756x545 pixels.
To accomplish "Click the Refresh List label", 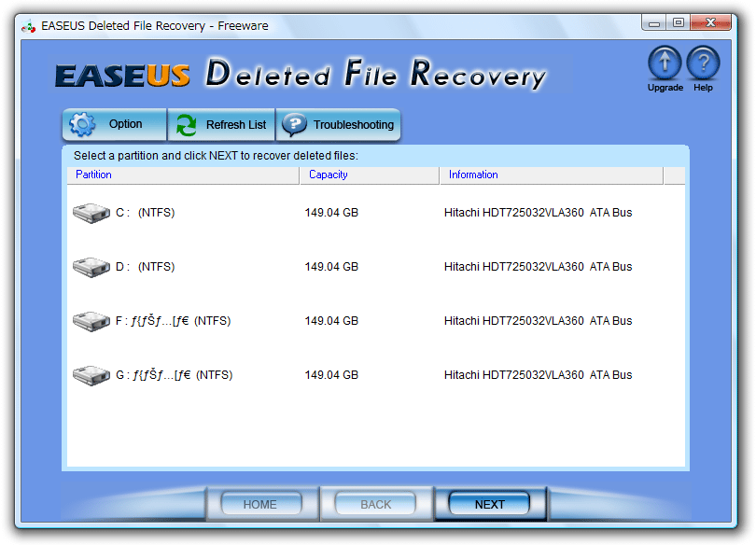I will (x=236, y=125).
